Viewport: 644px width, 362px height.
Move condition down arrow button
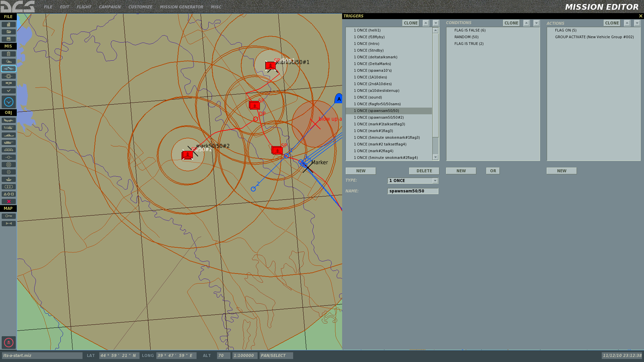537,23
